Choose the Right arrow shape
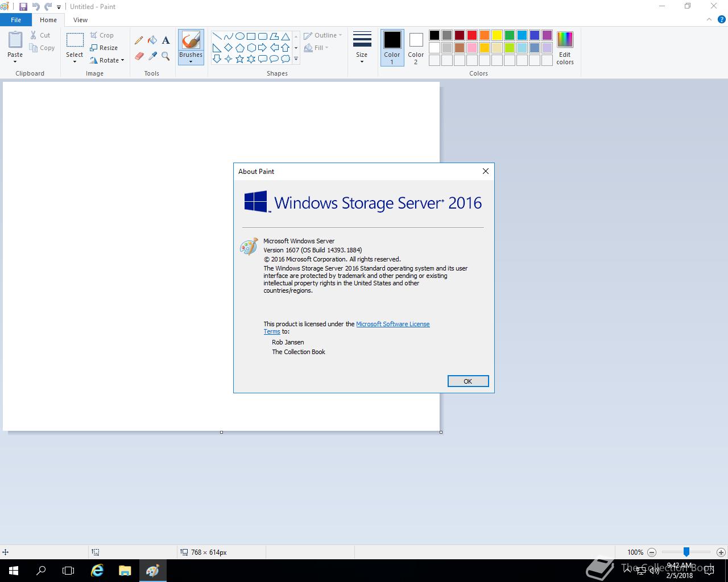Viewport: 728px width, 582px height. [x=262, y=48]
